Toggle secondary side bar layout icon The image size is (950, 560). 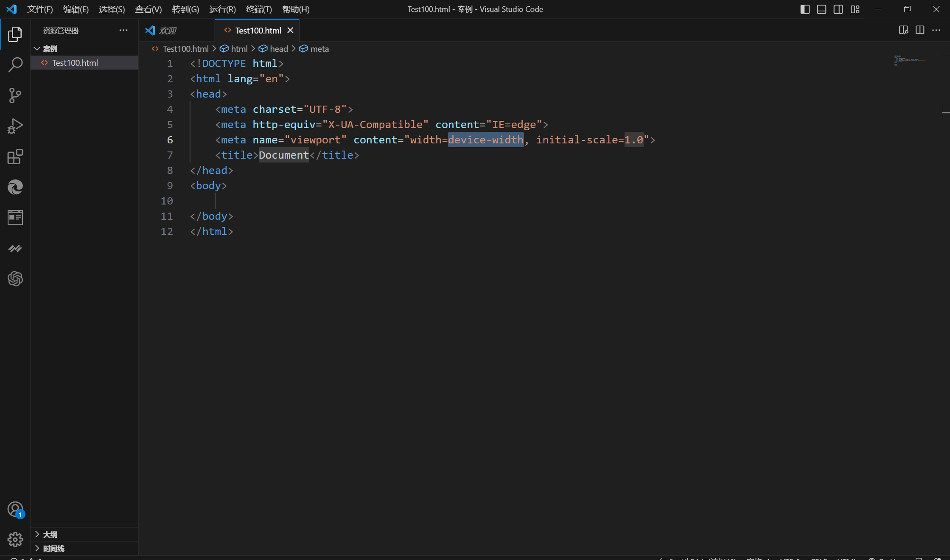(x=838, y=9)
